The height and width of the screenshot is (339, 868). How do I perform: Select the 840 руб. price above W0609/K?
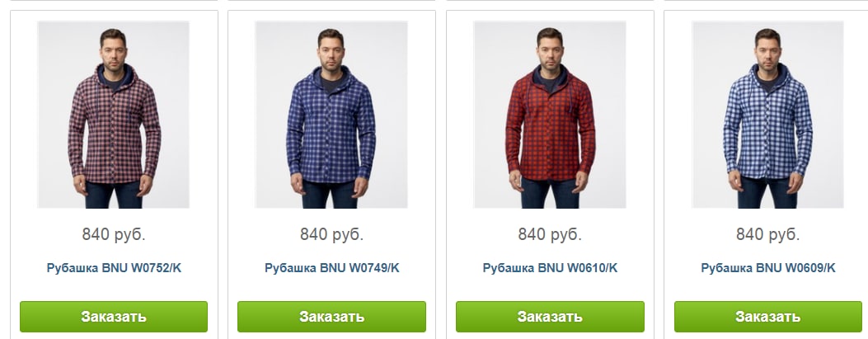tap(767, 235)
